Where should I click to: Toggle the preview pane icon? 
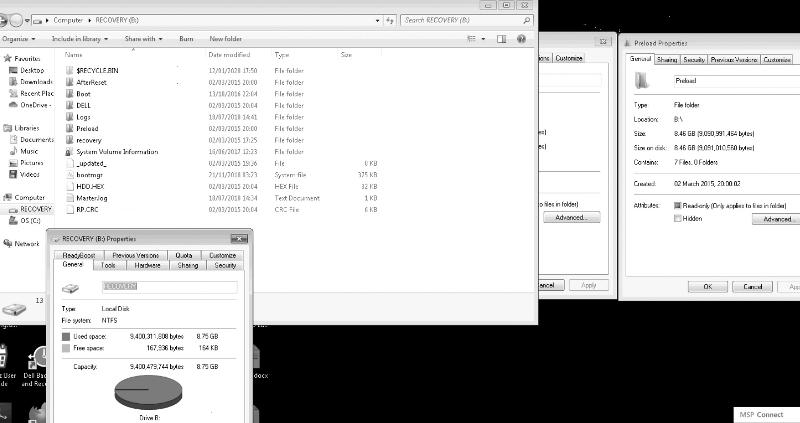click(502, 39)
